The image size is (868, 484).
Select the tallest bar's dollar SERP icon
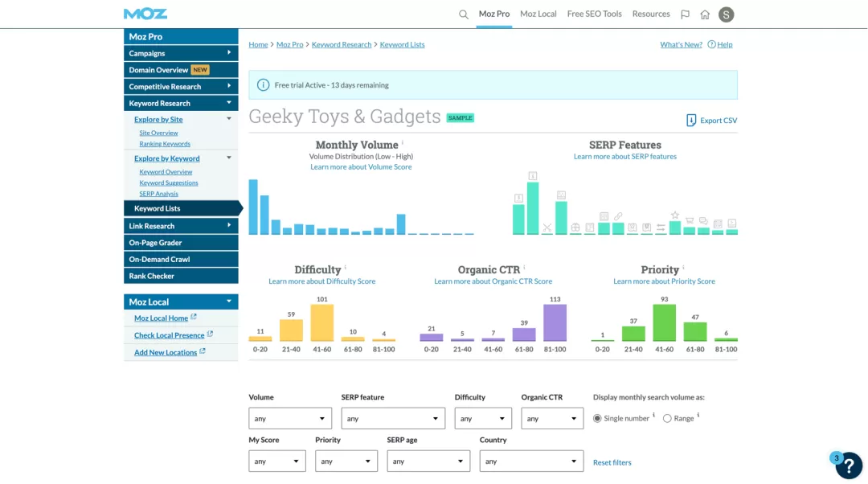tap(533, 176)
